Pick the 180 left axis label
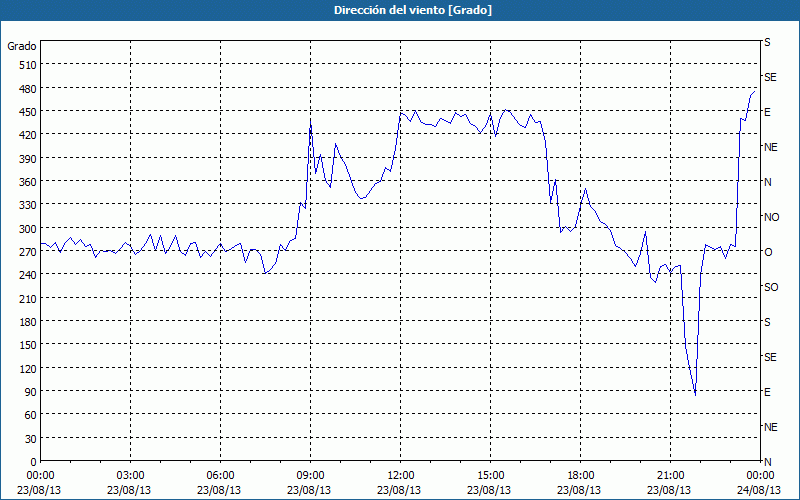800x500 pixels. coord(28,322)
